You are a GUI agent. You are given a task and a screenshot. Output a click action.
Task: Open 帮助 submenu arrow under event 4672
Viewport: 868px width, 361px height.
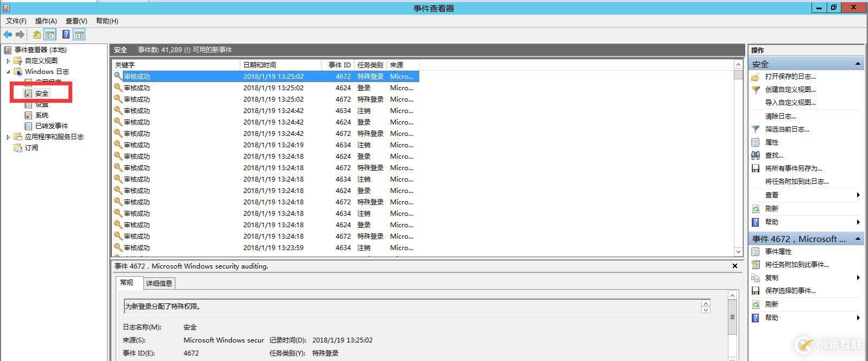tap(858, 318)
